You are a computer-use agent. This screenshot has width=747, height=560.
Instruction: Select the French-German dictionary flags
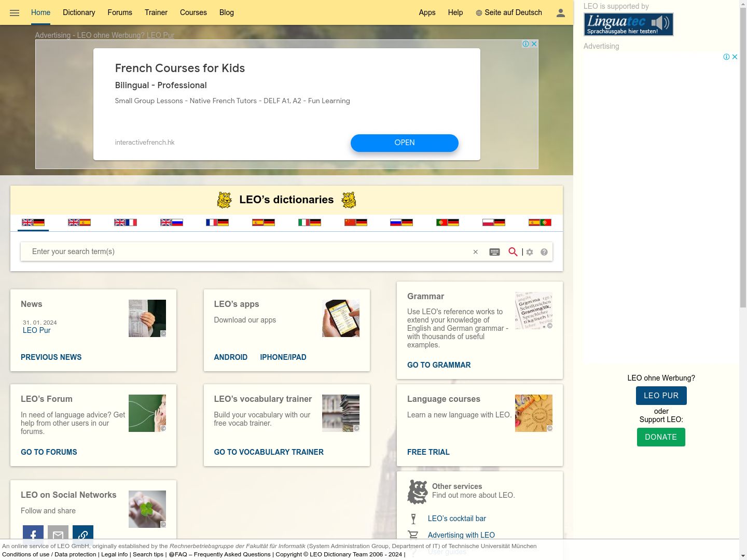click(x=217, y=222)
